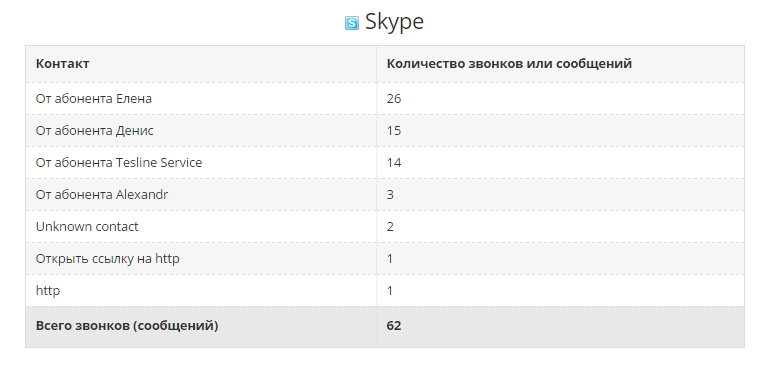The width and height of the screenshot is (762, 366).
Task: Click the http contact entry
Action: [x=48, y=291]
